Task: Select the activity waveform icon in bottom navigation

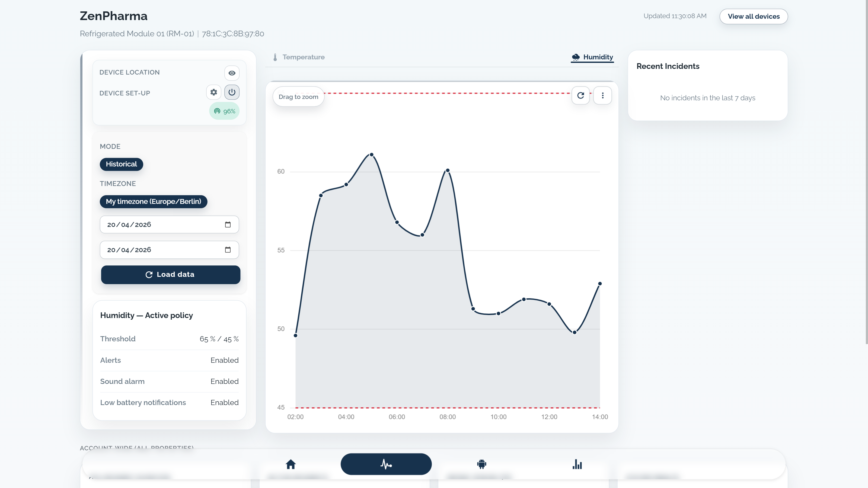Action: [x=386, y=464]
